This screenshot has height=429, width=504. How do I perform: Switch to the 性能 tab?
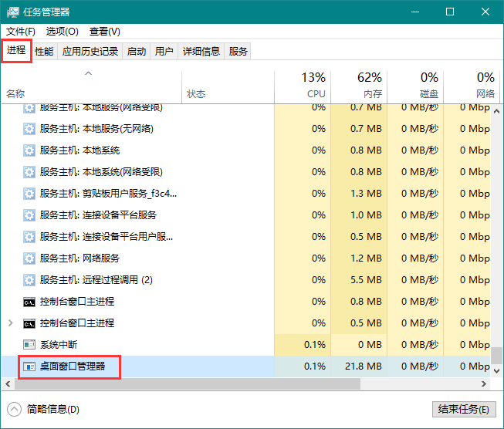[44, 52]
